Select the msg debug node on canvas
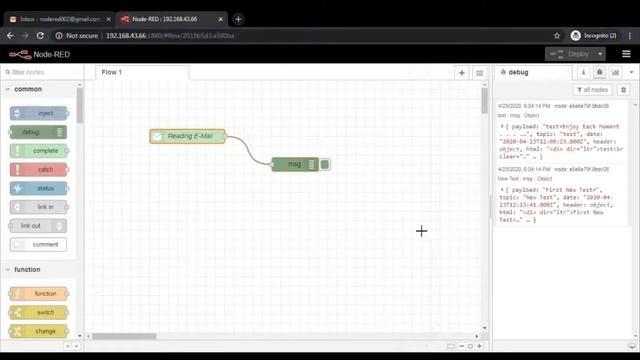Viewport: 640px width, 360px height. 295,164
